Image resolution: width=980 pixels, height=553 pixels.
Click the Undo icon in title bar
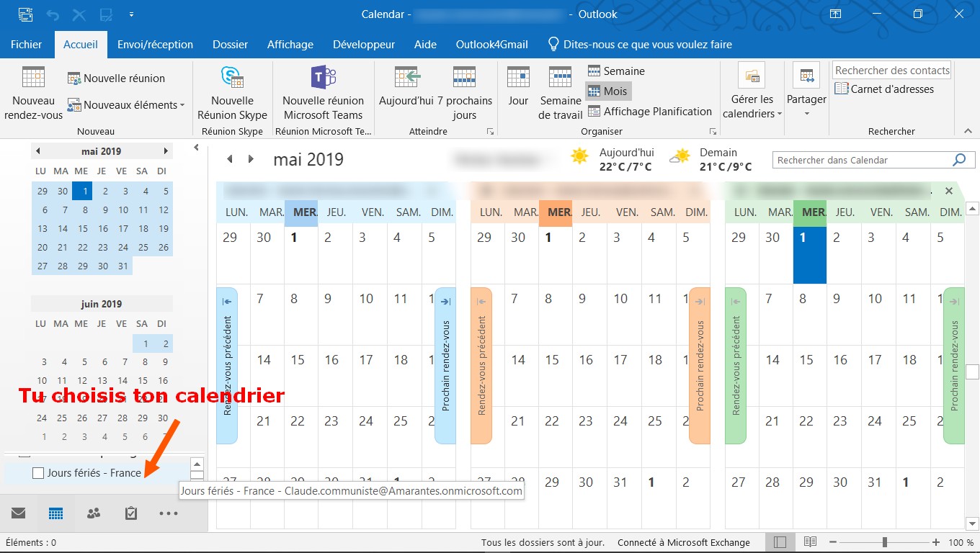pos(53,14)
